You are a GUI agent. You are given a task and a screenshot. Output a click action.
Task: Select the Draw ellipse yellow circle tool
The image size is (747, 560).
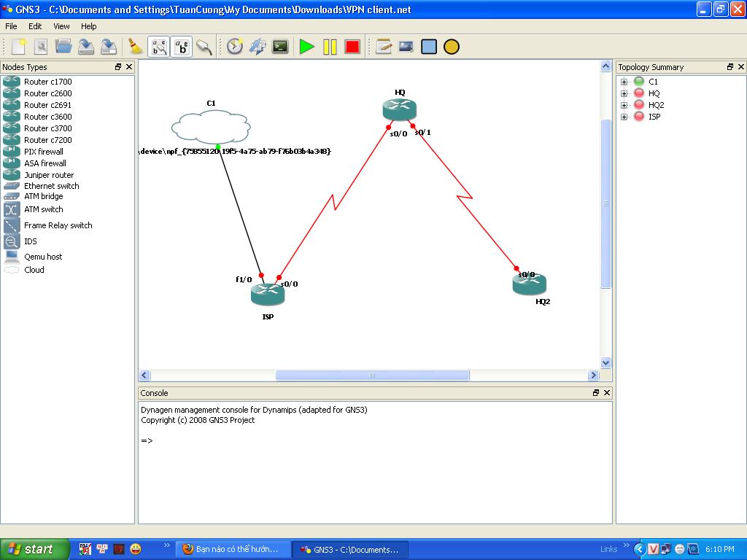pos(452,47)
